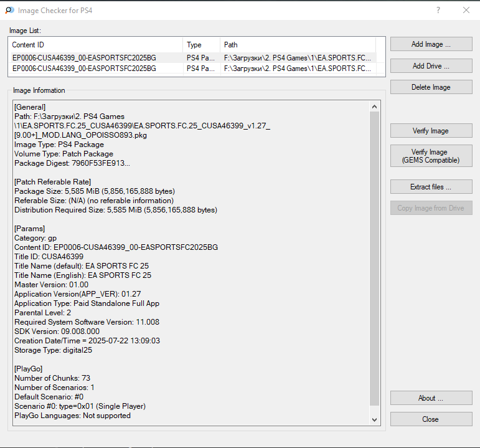Click the Category: gp line
The height and width of the screenshot is (448, 480).
(x=35, y=238)
